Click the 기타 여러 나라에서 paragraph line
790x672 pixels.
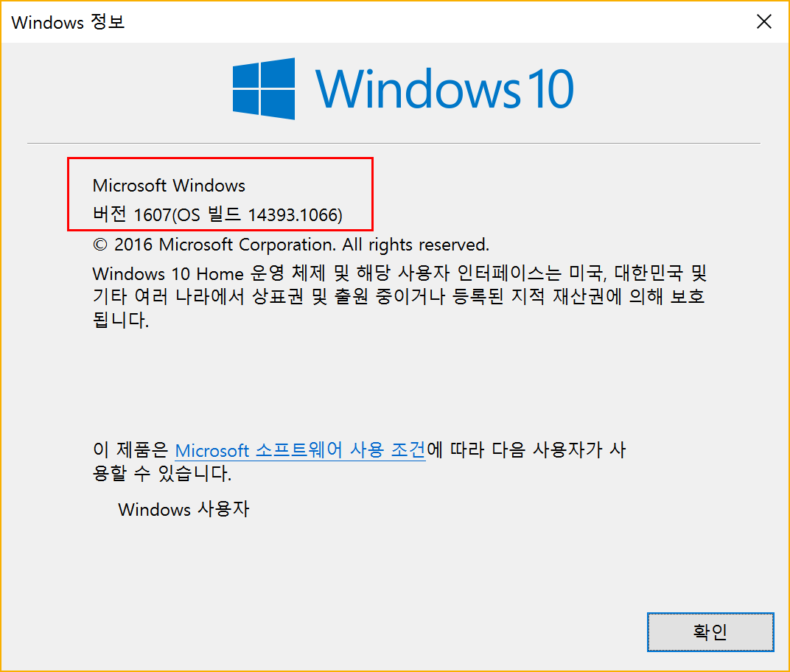pos(399,296)
